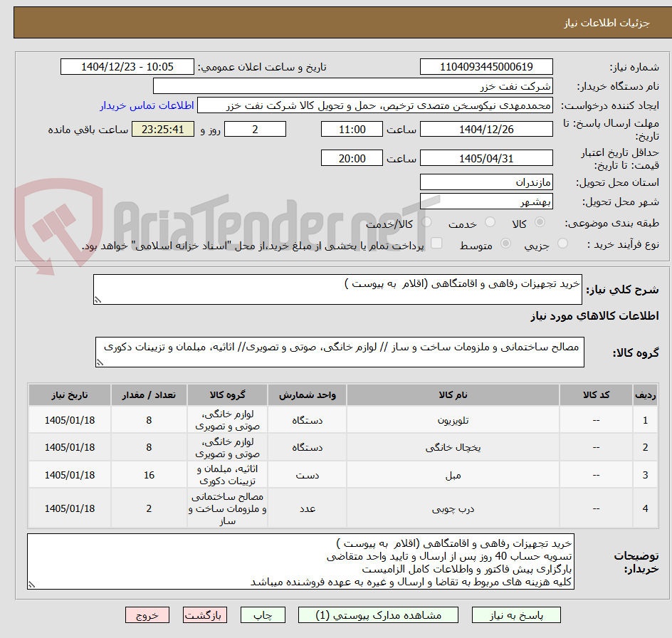The width and height of the screenshot is (672, 638).
Task: Click the resize handle of توضیحات خریدار textarea
Action: [x=32, y=585]
